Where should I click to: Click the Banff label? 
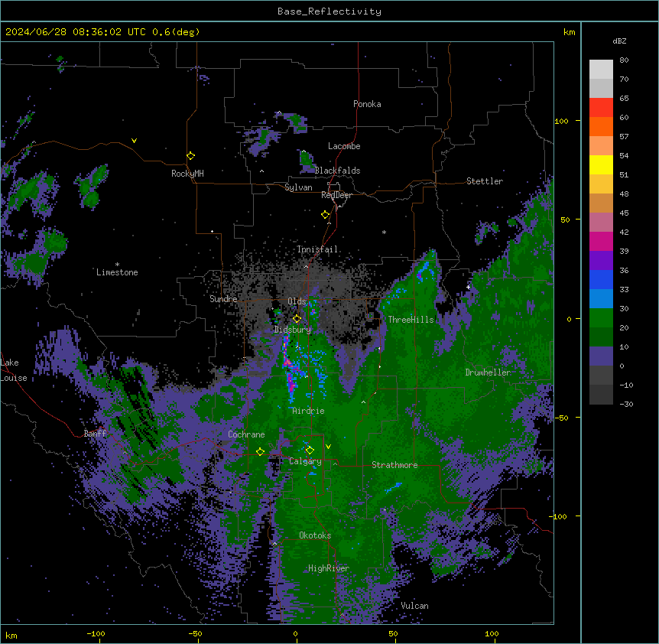[95, 434]
